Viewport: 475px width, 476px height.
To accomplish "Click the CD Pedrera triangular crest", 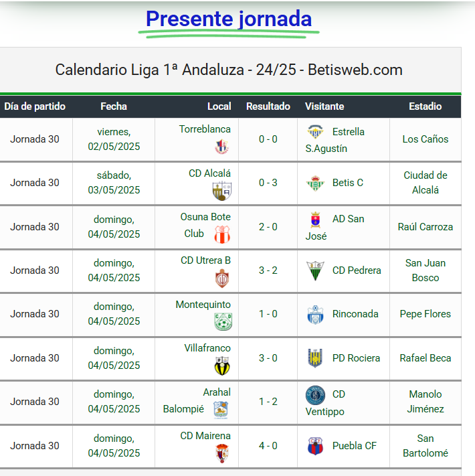I will click(x=315, y=270).
